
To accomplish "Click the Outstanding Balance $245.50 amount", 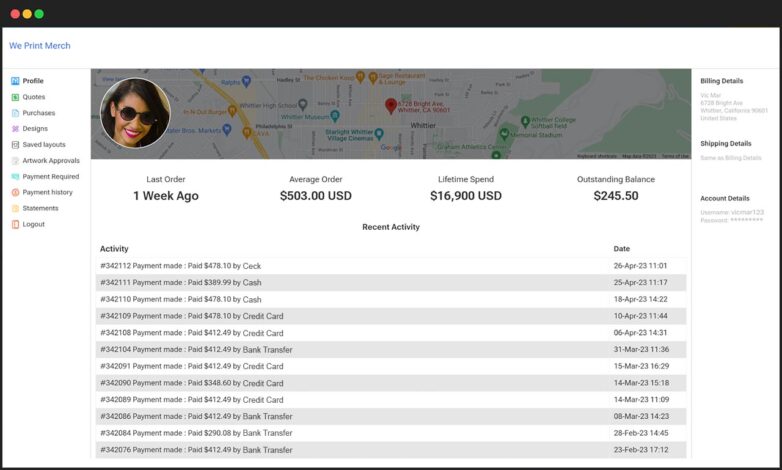I will tap(616, 196).
